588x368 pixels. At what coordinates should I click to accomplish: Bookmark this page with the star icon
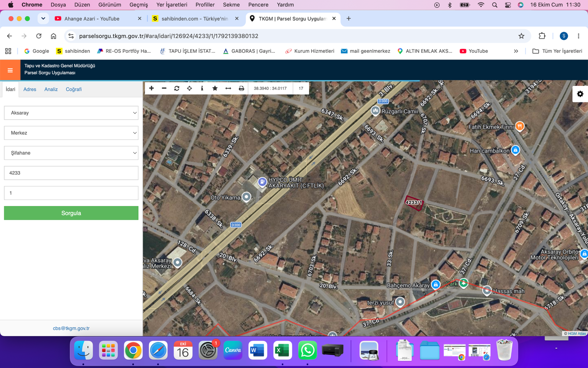[521, 36]
